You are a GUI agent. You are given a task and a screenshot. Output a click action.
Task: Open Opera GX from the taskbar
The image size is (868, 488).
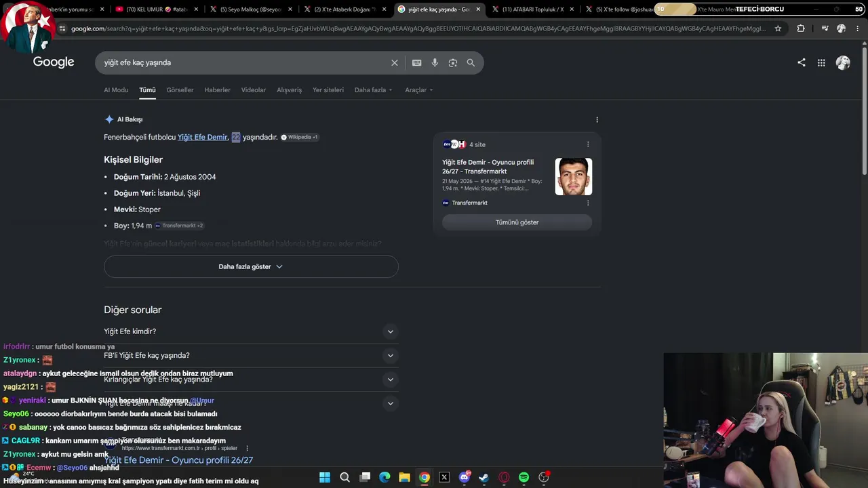point(504,477)
